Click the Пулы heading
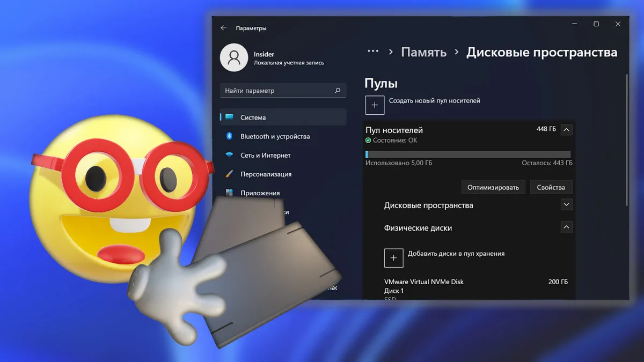644x362 pixels. [x=381, y=84]
